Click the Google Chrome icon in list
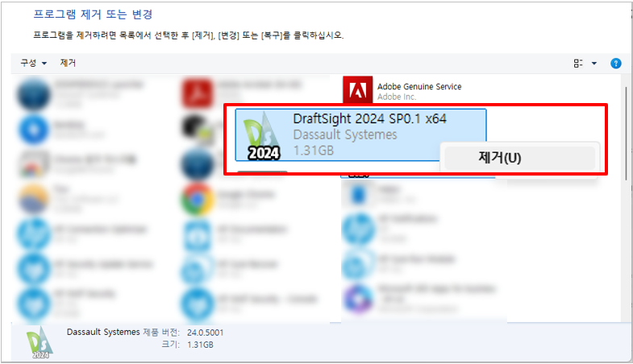The image size is (633, 364). (197, 199)
